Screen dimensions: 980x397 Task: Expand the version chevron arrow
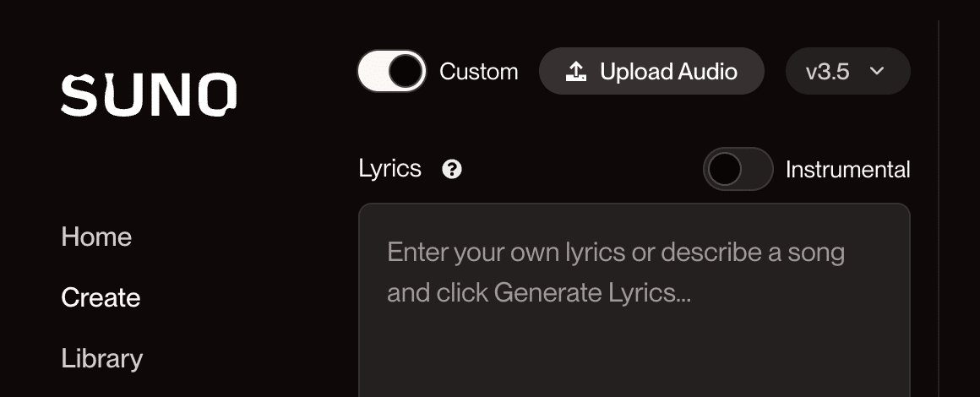coord(877,71)
